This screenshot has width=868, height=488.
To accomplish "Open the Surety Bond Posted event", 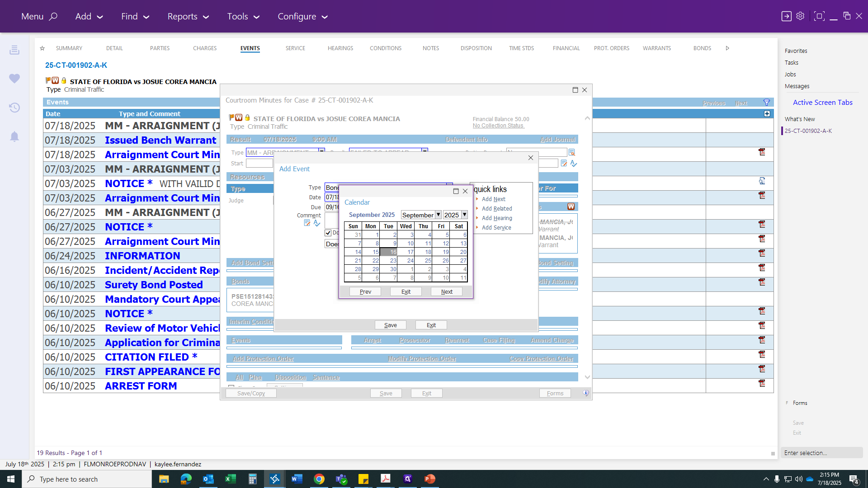I will (154, 285).
